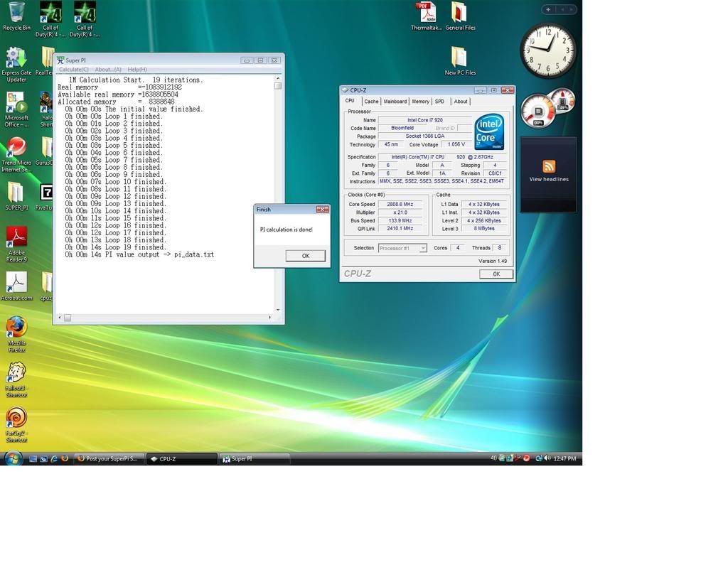The width and height of the screenshot is (728, 582).
Task: Click the Level 3 cache value 8 MBytes
Action: pyautogui.click(x=483, y=229)
